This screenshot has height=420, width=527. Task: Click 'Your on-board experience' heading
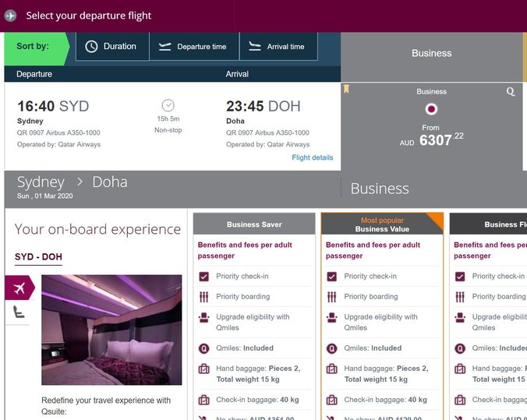coord(97,229)
